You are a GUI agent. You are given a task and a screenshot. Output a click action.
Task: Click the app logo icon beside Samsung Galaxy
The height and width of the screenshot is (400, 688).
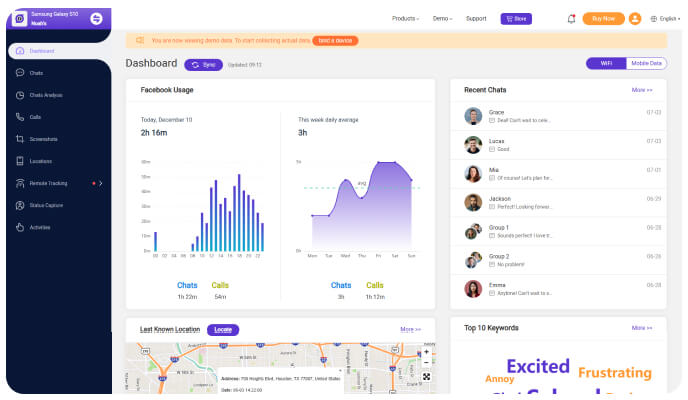(20, 19)
